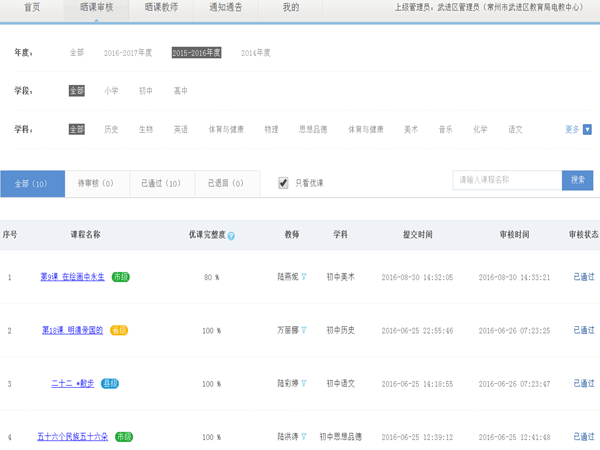The image size is (600, 450).
Task: Click the green 市级 badge on 第9课
Action: point(122,276)
